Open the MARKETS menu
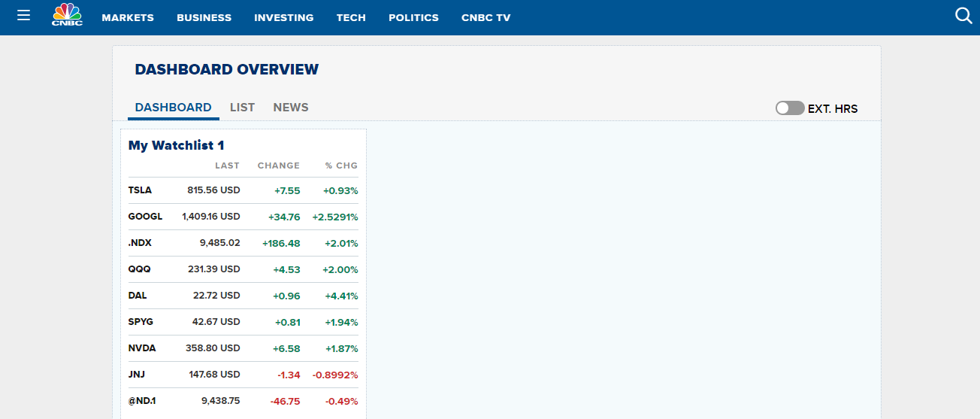The image size is (980, 419). [x=128, y=17]
